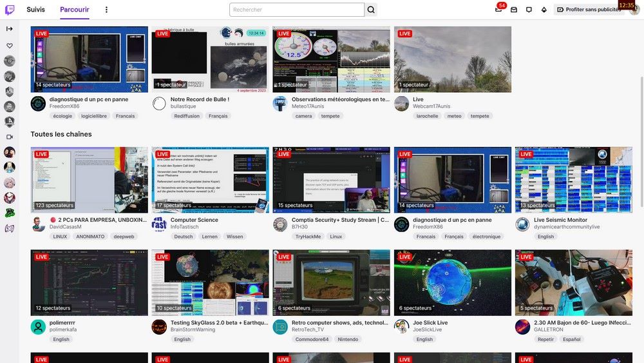The width and height of the screenshot is (644, 363).
Task: Open the Retro computer shows stream thumbnail
Action: pyautogui.click(x=332, y=282)
